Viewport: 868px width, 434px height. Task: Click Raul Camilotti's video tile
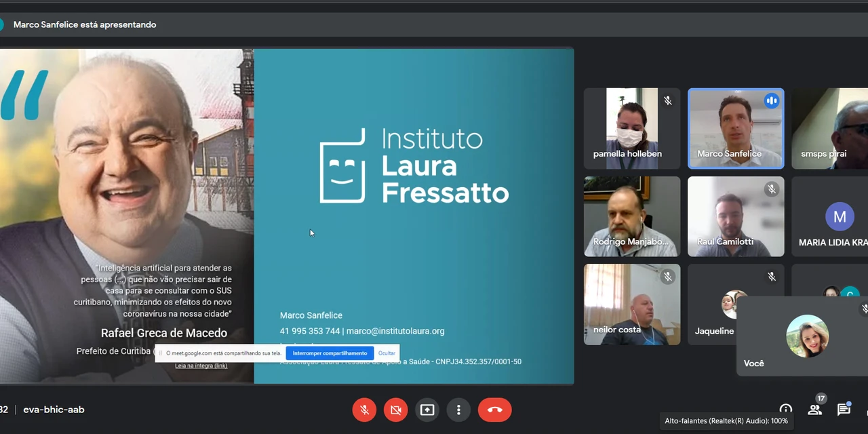736,216
